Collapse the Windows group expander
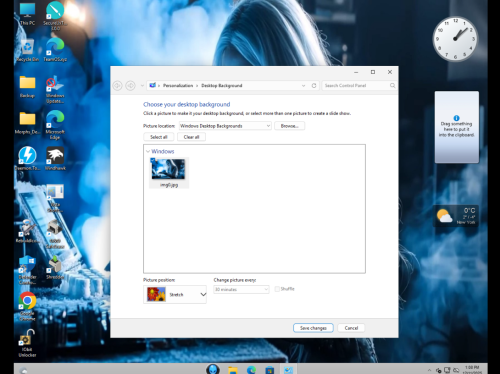 [148, 151]
